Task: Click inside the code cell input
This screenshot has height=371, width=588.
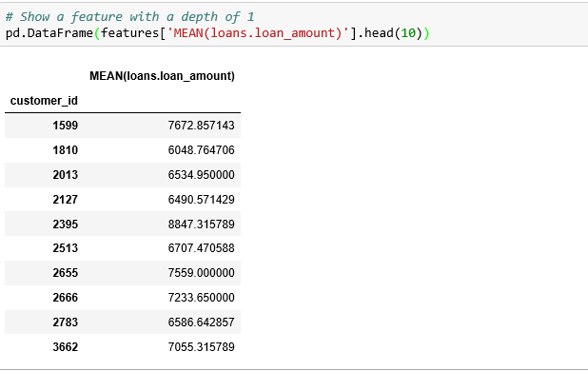Action: coord(294,25)
